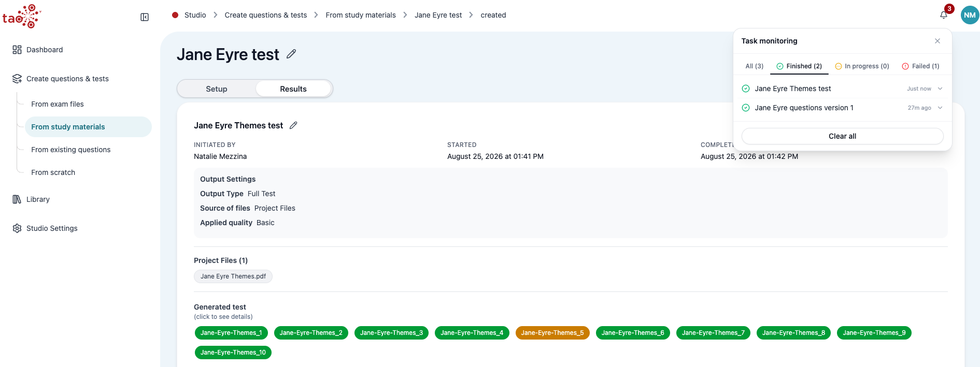The image size is (980, 367).
Task: Expand Jane Eyre questions version 1 task
Action: pyautogui.click(x=940, y=108)
